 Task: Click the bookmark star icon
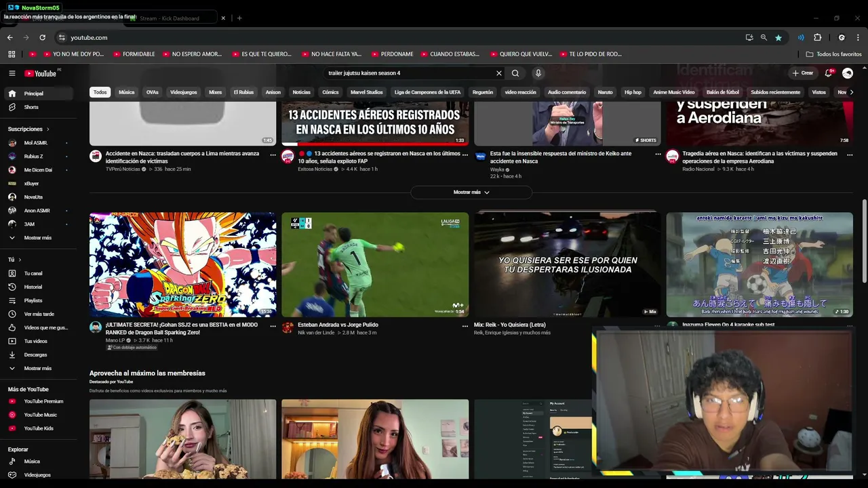(778, 37)
